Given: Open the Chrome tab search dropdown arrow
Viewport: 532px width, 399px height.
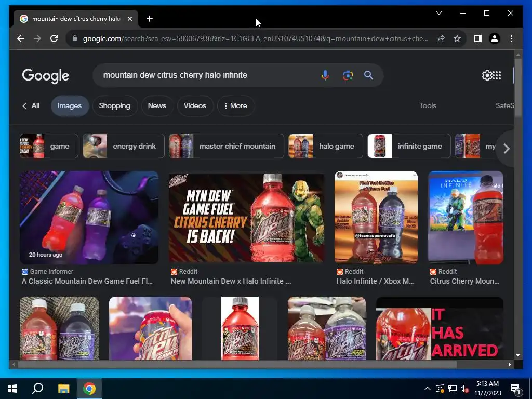Looking at the screenshot, I should (x=439, y=13).
